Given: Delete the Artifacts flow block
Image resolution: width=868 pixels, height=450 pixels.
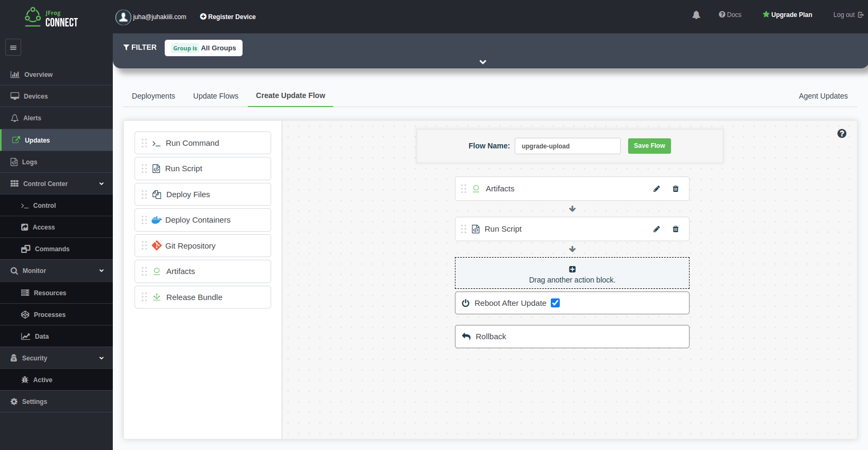Looking at the screenshot, I should (x=675, y=189).
